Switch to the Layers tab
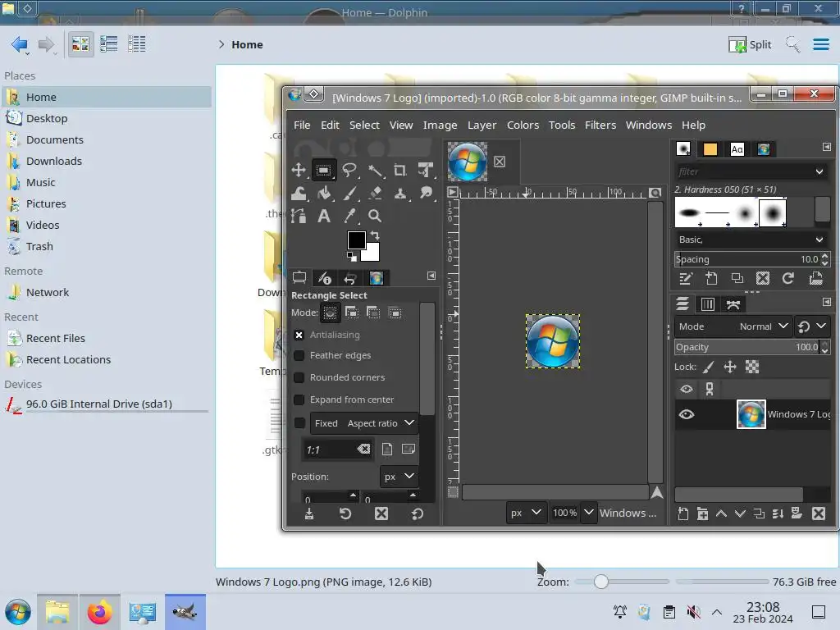The height and width of the screenshot is (630, 840). (x=682, y=304)
